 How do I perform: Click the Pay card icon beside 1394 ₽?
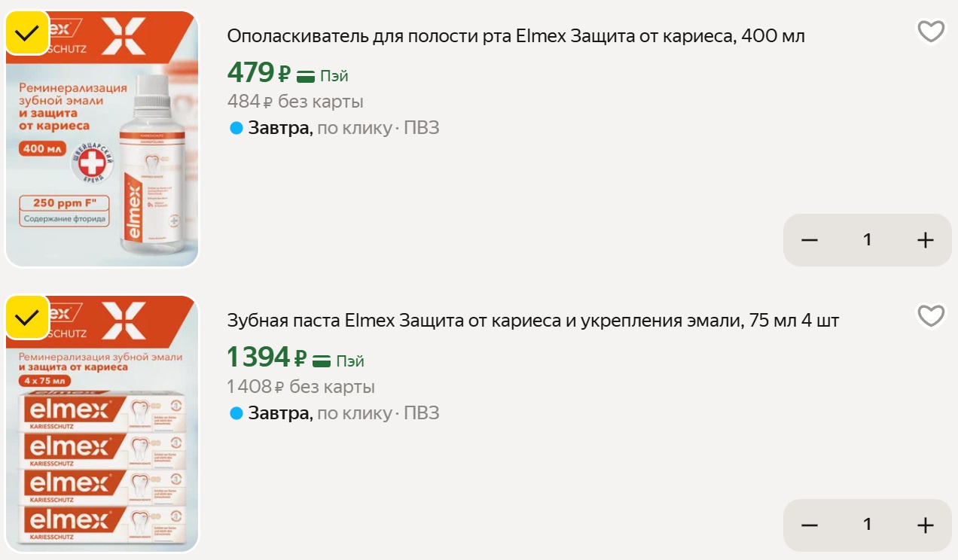tap(322, 361)
